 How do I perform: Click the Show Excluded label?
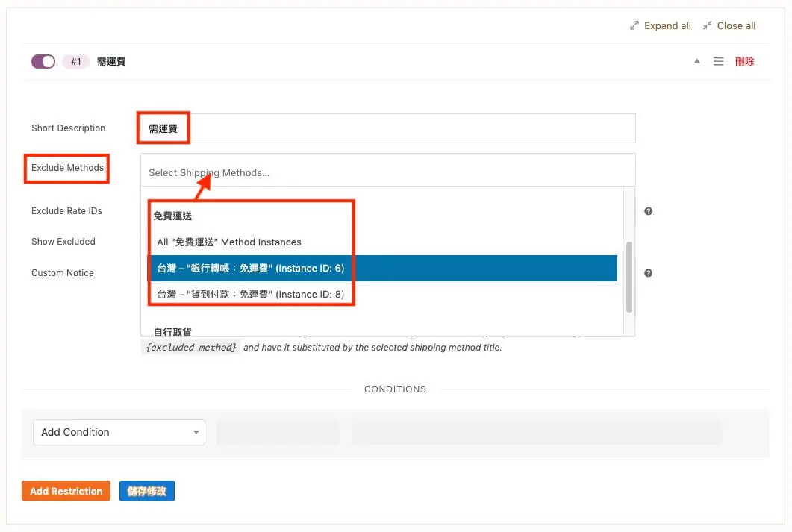63,242
